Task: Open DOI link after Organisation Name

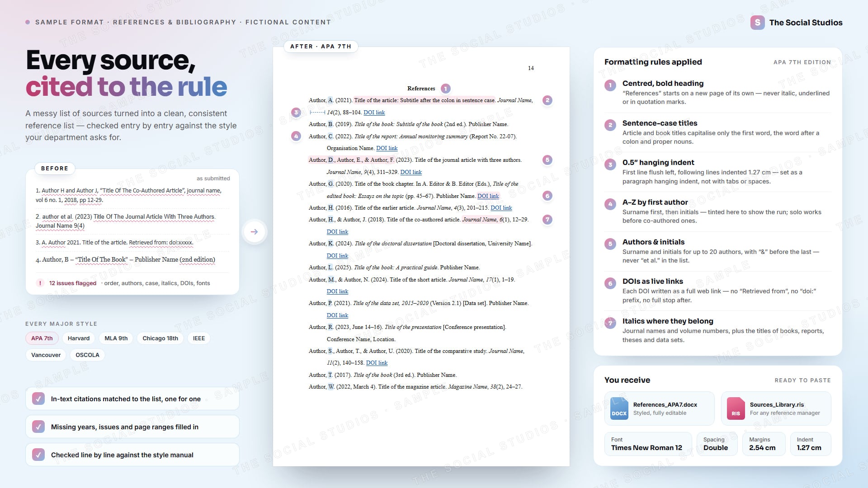Action: point(387,148)
